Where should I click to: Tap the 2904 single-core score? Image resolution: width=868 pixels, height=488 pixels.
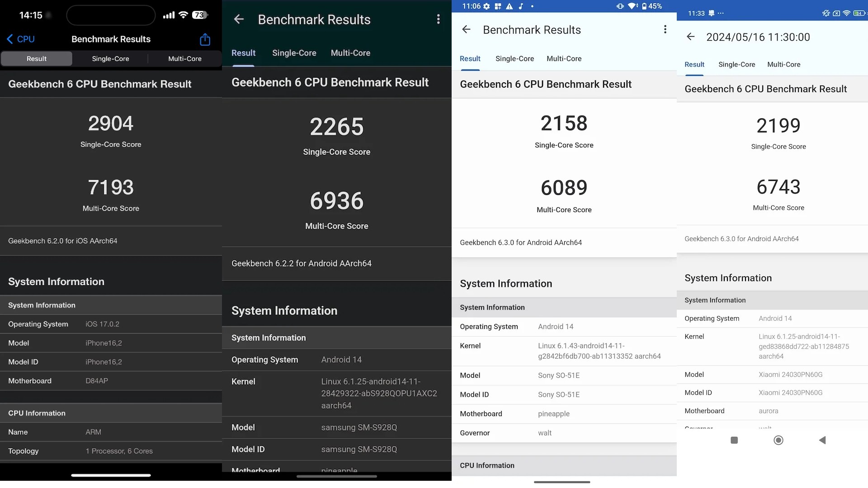111,123
